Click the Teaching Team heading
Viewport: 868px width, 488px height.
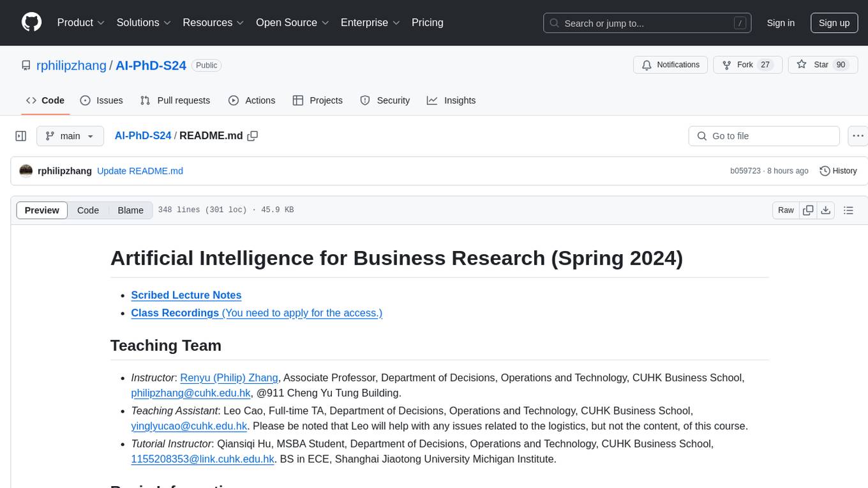(166, 346)
